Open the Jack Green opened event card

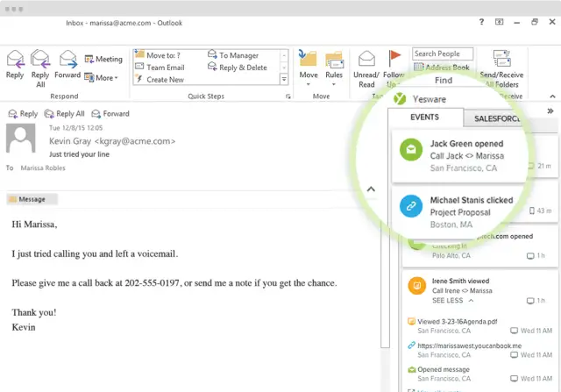click(460, 156)
